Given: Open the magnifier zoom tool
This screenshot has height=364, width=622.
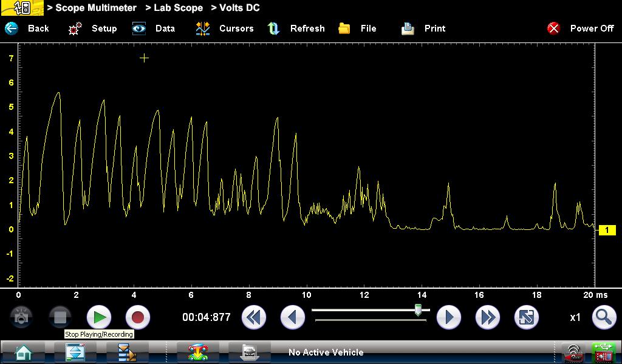Looking at the screenshot, I should click(603, 317).
